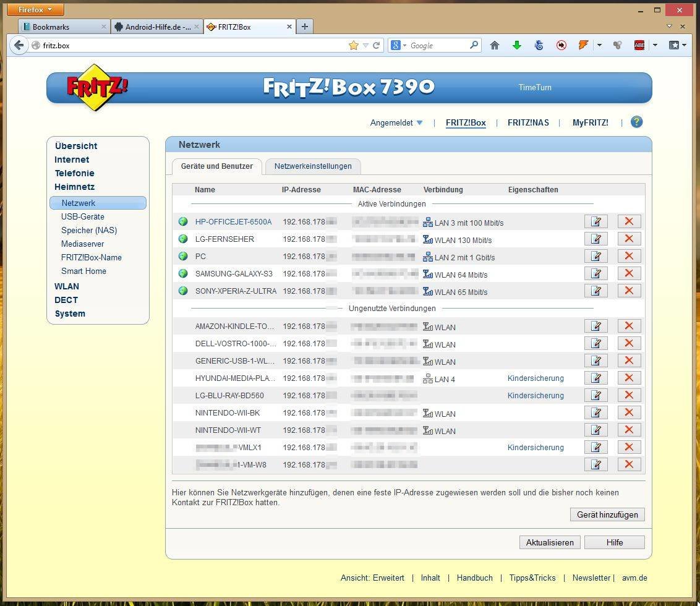Open the Firefox application menu dropdown

pyautogui.click(x=35, y=9)
